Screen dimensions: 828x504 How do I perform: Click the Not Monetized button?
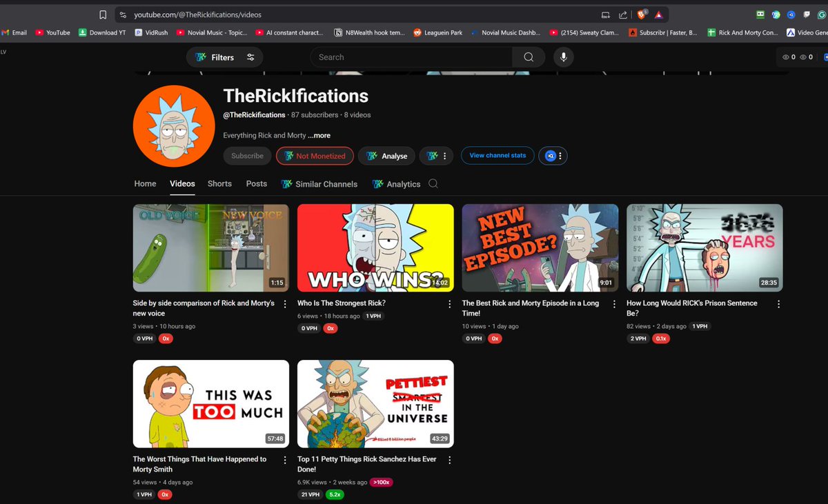coord(315,156)
